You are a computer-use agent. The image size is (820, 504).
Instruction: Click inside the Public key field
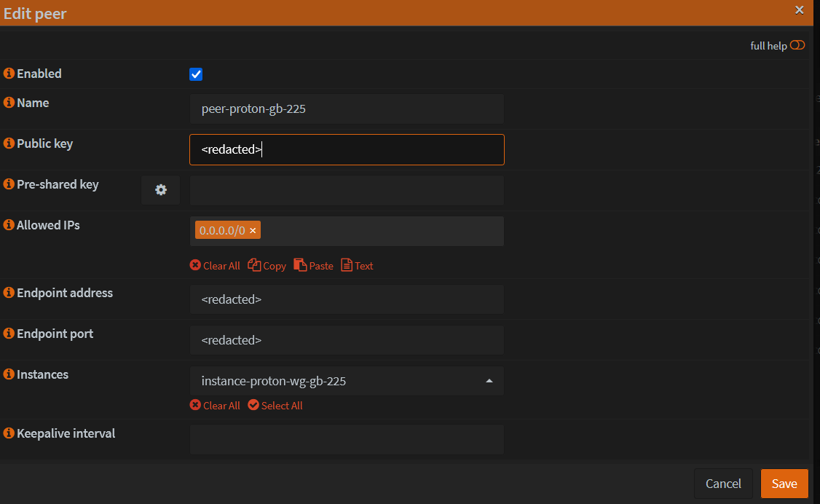346,149
